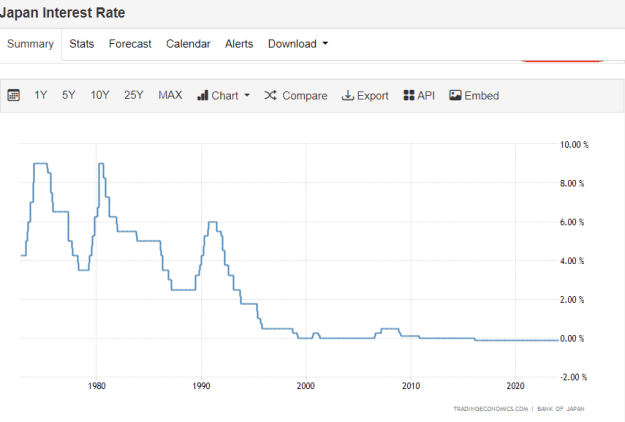Click the Embed picture icon

coord(455,95)
